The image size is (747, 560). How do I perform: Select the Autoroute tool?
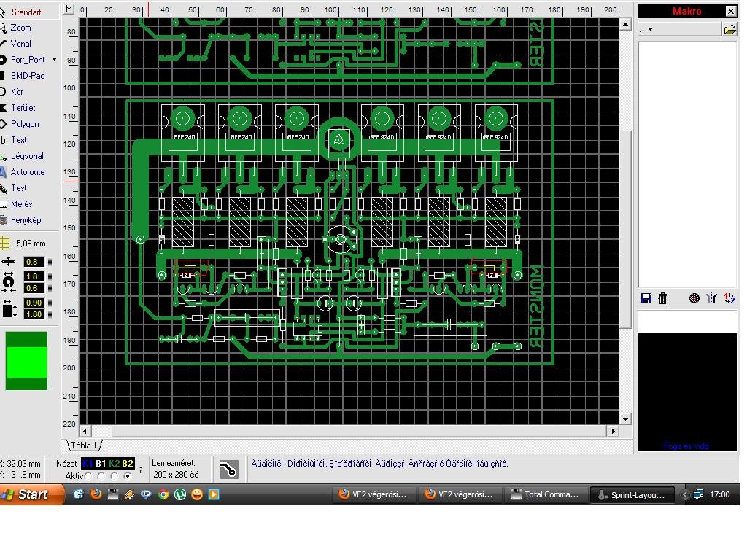pos(28,172)
